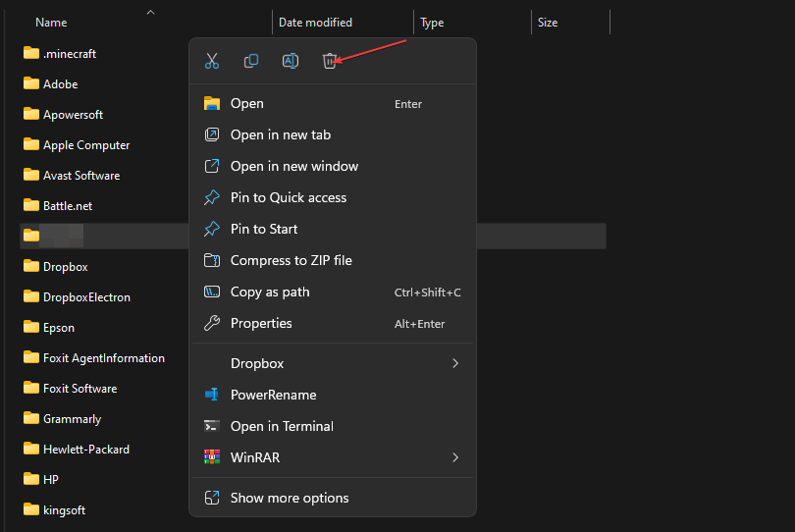795x532 pixels.
Task: Select Copy as path
Action: pos(333,293)
